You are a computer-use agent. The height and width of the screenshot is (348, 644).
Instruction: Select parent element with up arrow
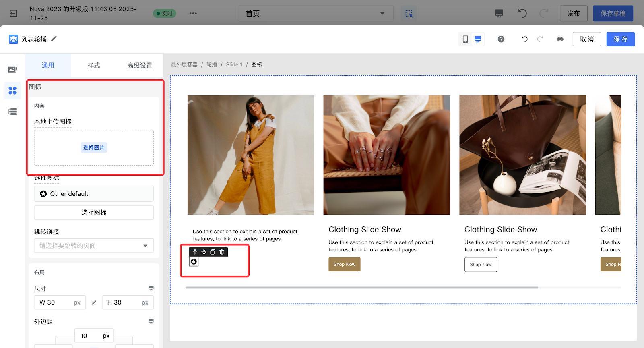click(x=195, y=252)
